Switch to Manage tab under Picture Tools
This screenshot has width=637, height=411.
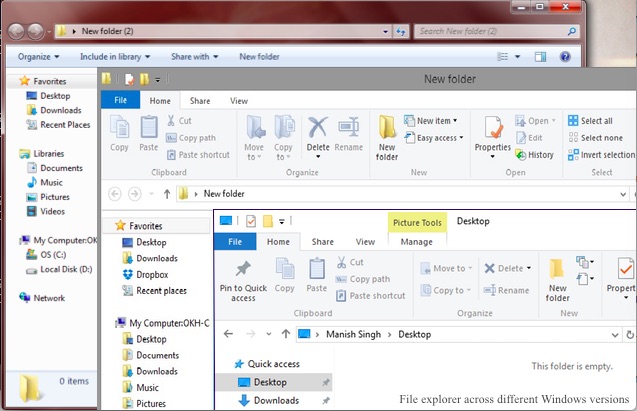point(417,242)
